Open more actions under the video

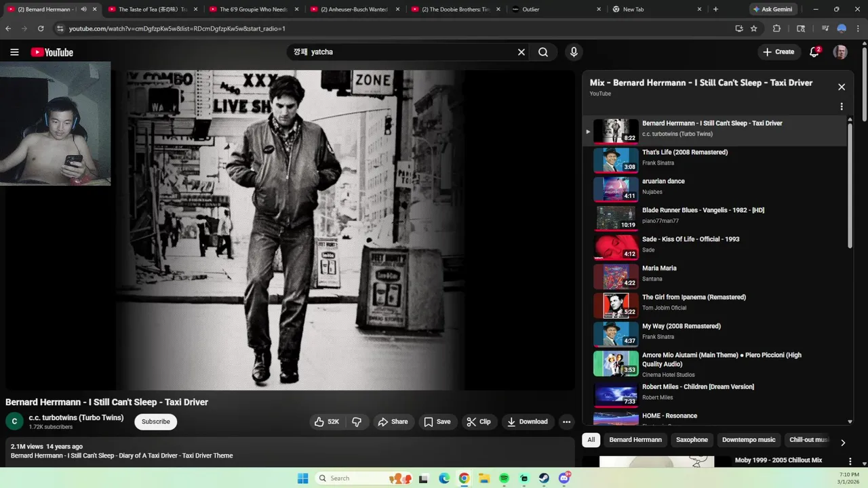566,422
